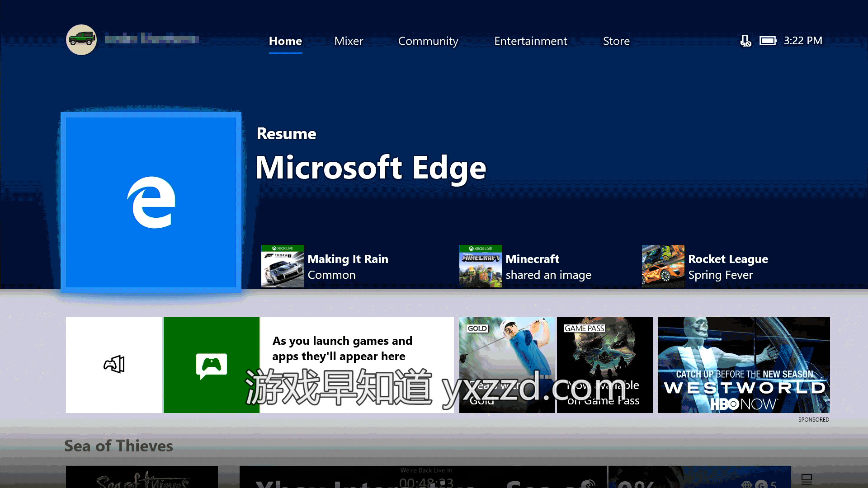Click the controller battery level icon
This screenshot has width=868, height=488.
[768, 41]
